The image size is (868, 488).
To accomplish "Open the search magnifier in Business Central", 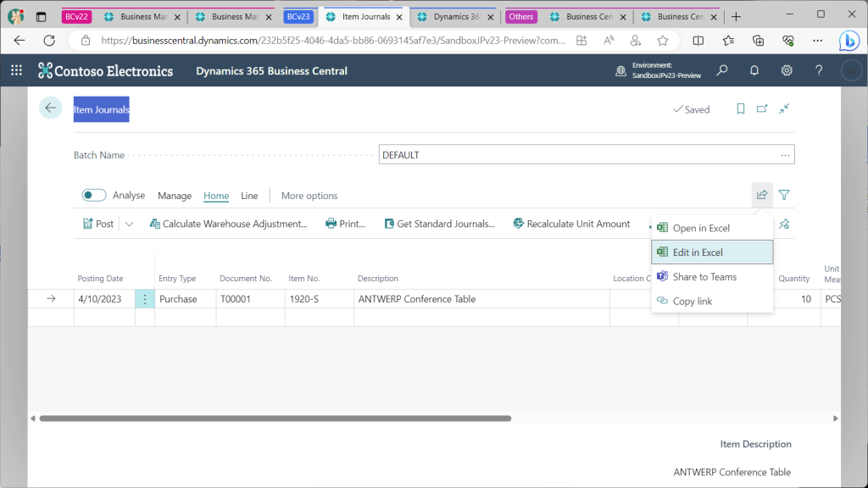I will [x=722, y=70].
